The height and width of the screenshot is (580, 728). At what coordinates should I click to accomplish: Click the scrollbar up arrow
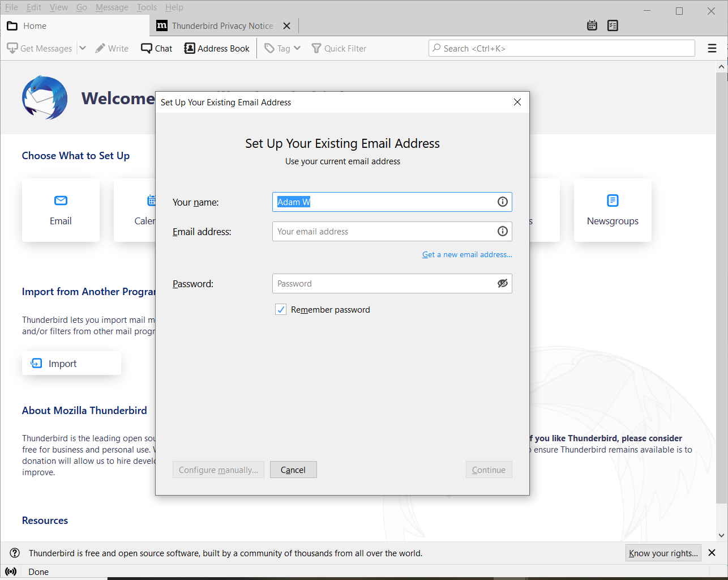(721, 67)
